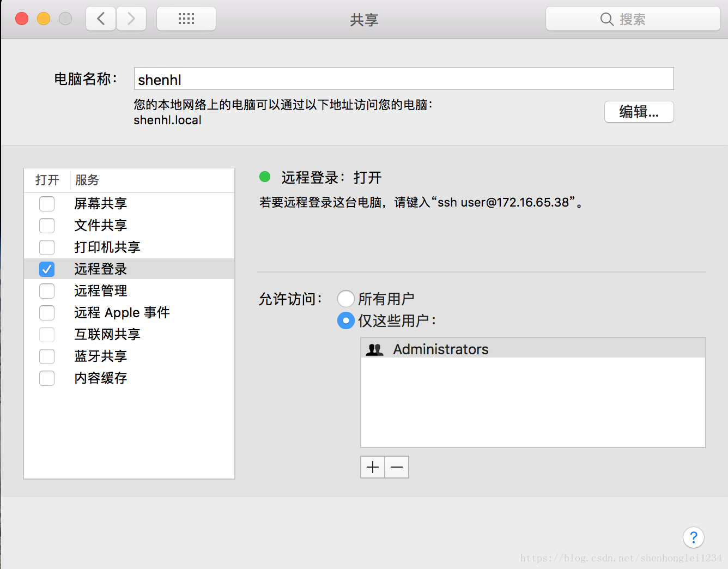Select the 文件共享 service row label
The width and height of the screenshot is (728, 569).
coord(101,226)
